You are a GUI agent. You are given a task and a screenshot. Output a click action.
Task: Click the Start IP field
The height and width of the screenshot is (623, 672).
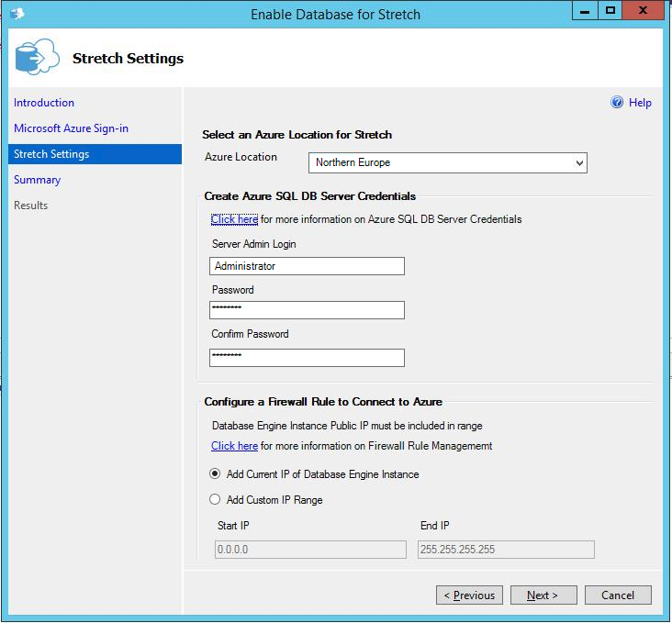tap(310, 550)
